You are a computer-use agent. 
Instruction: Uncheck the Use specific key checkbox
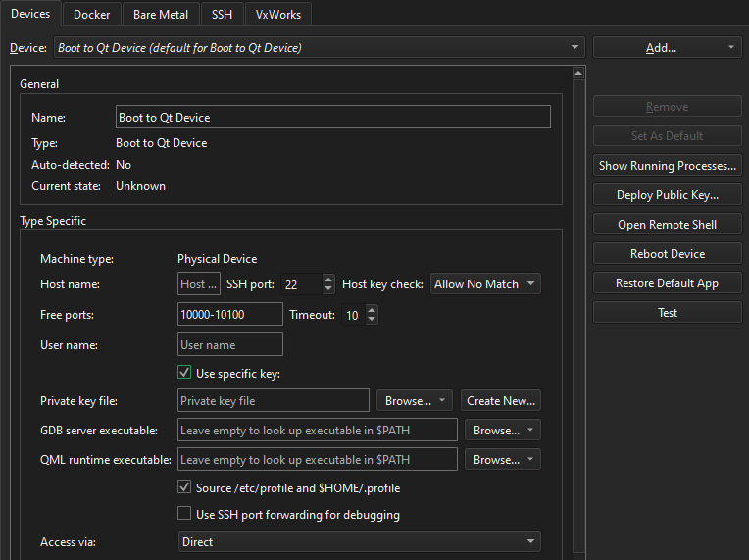click(184, 373)
